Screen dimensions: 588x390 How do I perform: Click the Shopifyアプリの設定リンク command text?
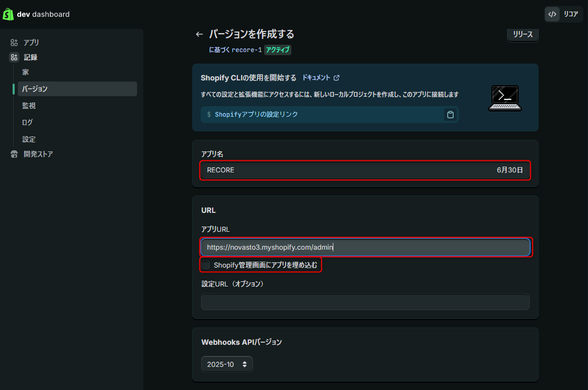(256, 115)
